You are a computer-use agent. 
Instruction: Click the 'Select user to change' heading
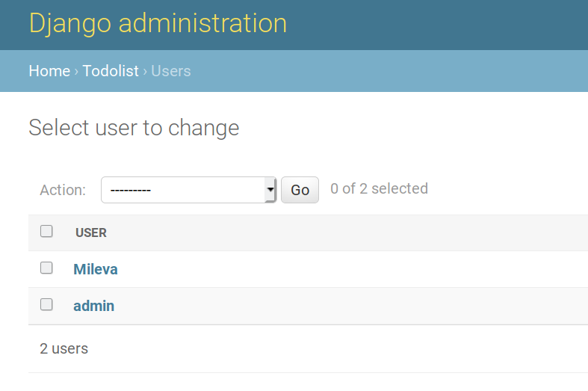(x=134, y=128)
